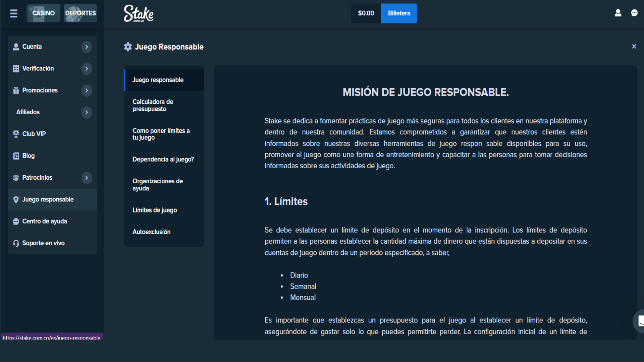The height and width of the screenshot is (362, 644).
Task: Expand the Verificación submenu chevron
Action: point(87,69)
